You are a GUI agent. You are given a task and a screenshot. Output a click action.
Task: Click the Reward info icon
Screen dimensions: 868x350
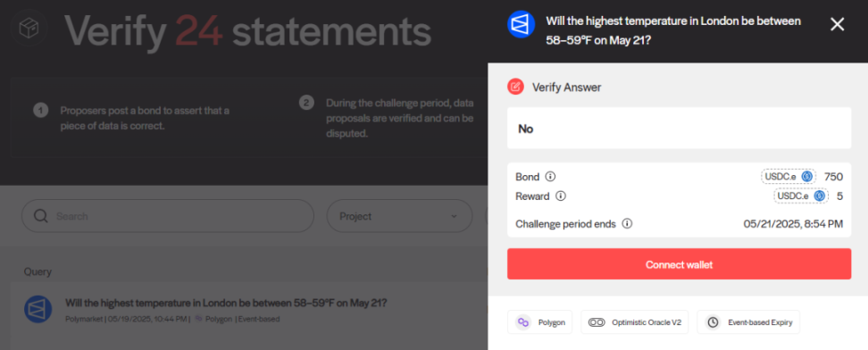[x=561, y=196]
